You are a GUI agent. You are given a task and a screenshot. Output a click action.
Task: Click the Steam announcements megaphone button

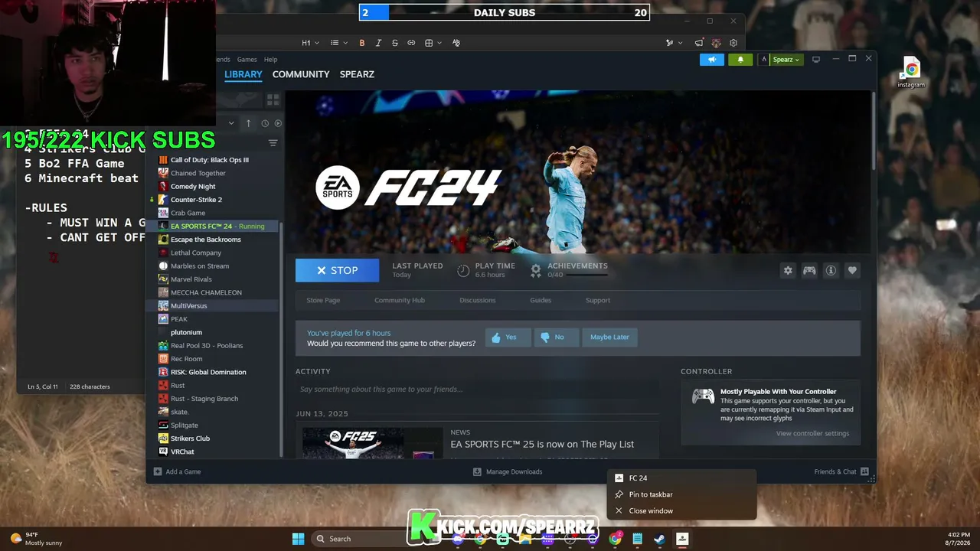(711, 60)
